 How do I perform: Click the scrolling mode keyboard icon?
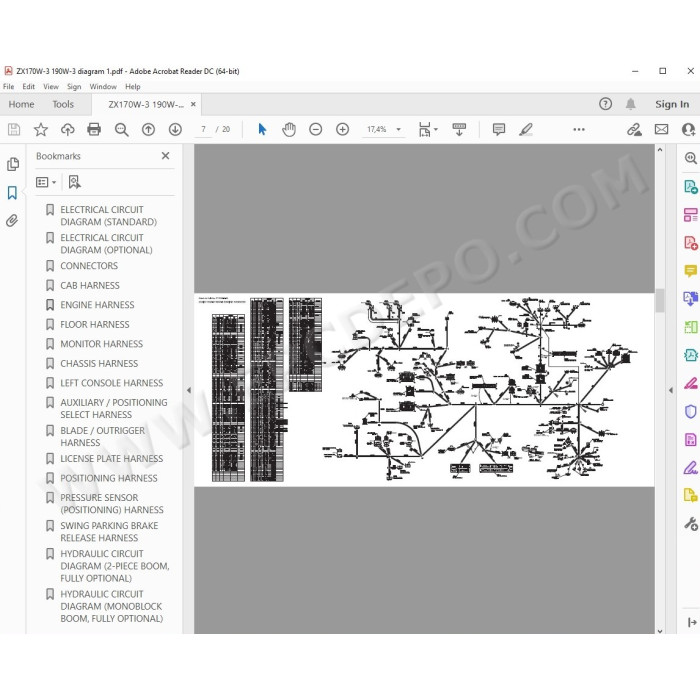459,129
